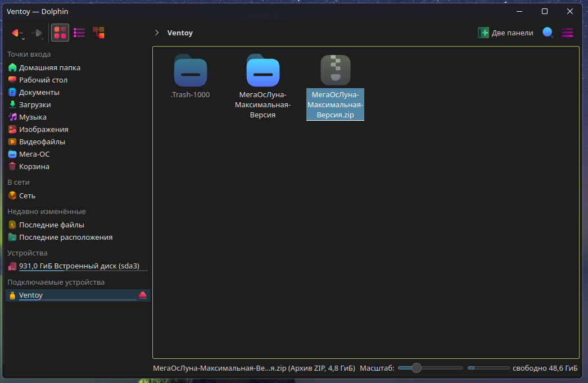This screenshot has width=588, height=383.
Task: Open the "Мега-ОС" bookmark
Action: pos(78,154)
